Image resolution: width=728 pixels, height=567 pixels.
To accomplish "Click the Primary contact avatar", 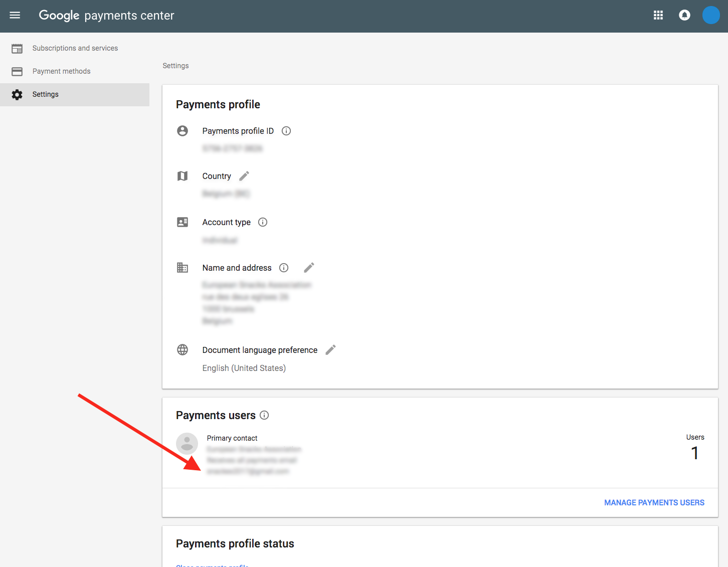I will pos(187,444).
